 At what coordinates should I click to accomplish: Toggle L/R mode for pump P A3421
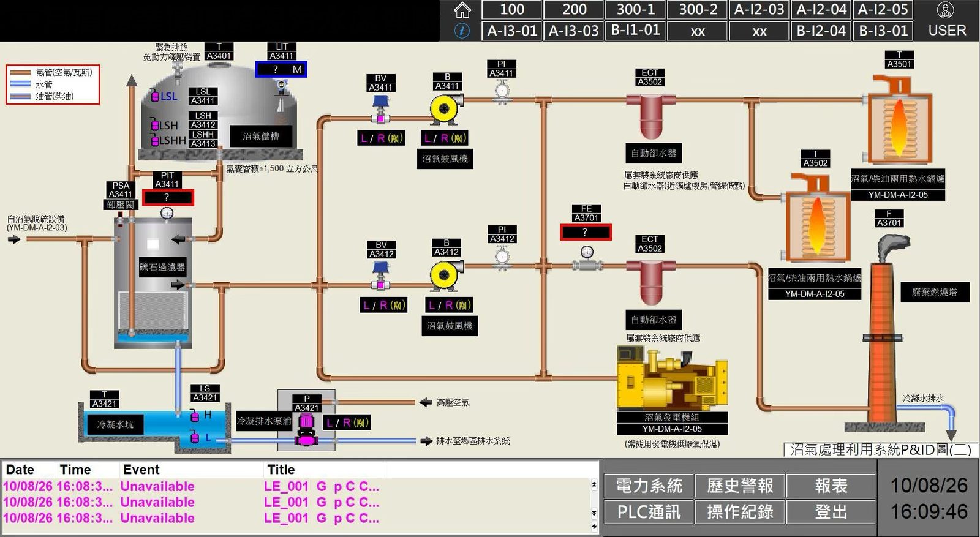click(347, 422)
